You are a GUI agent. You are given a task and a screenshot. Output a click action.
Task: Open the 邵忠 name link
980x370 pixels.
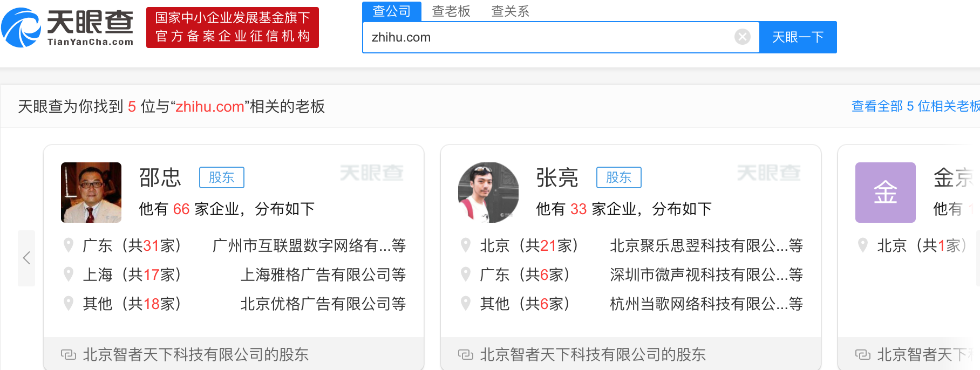160,177
